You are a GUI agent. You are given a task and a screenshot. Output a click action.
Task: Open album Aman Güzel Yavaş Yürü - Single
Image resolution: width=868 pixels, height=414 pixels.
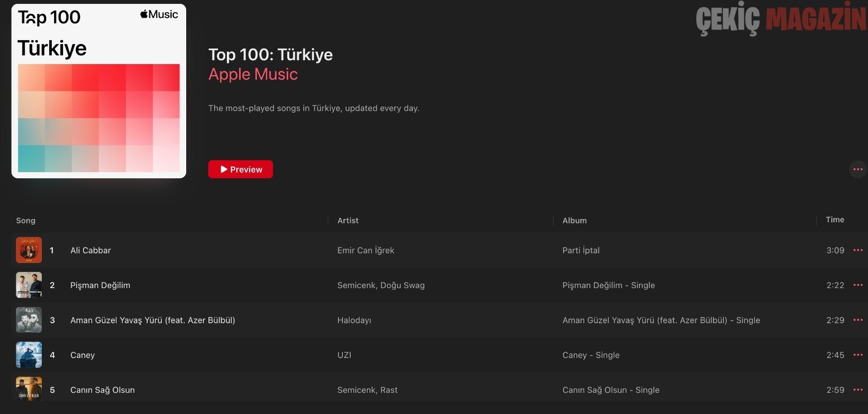661,320
